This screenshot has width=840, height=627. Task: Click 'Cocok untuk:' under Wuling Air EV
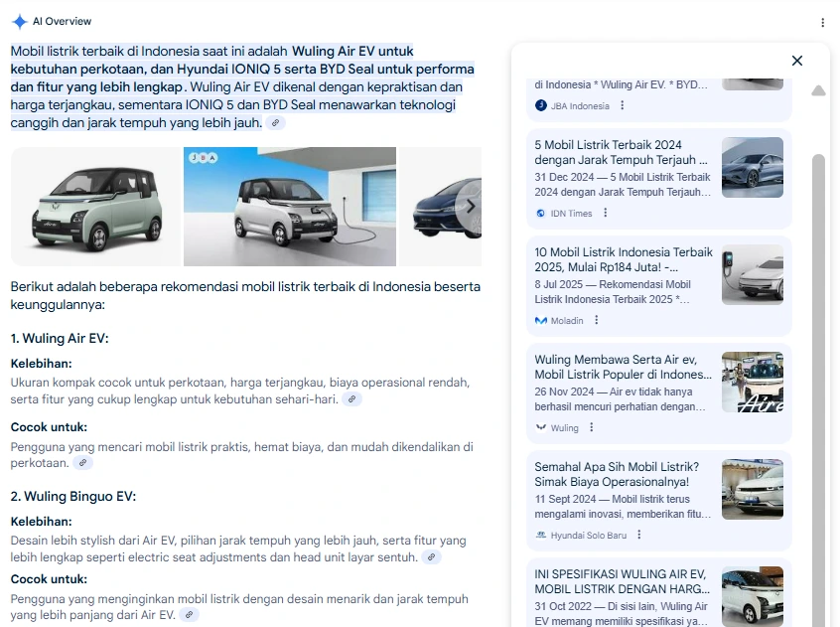tap(49, 427)
